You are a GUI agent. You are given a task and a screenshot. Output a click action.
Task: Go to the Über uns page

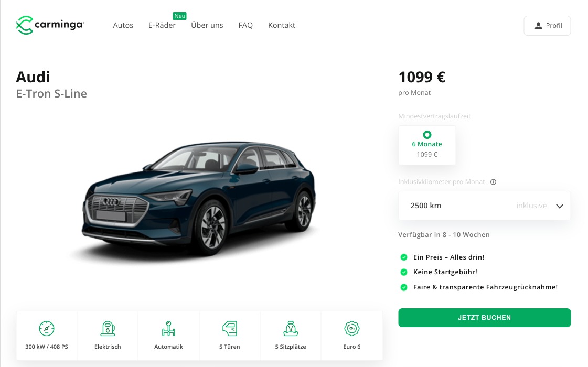[x=207, y=25]
